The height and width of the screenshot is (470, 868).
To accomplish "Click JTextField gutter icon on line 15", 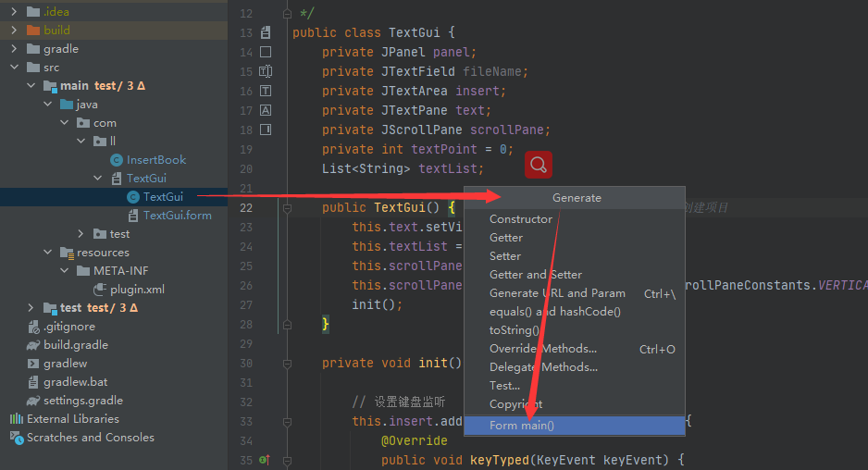I will coord(266,71).
